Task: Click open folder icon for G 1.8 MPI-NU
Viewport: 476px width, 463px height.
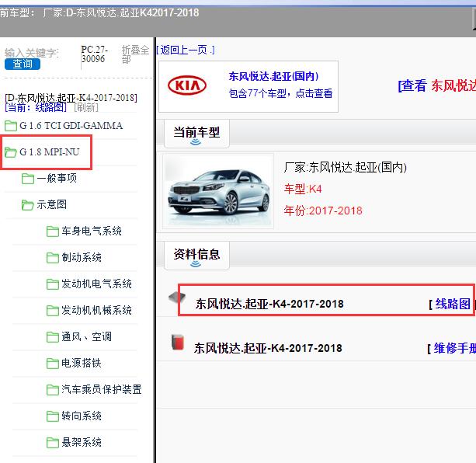Action: pos(11,151)
